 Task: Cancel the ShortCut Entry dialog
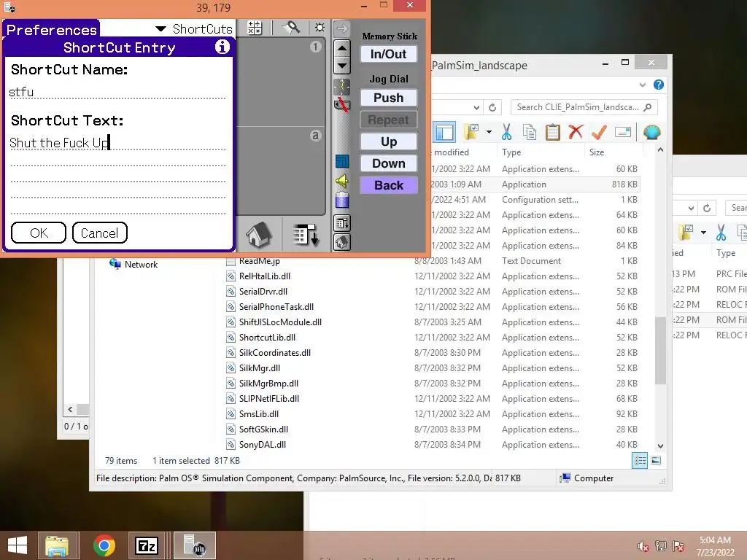click(x=99, y=233)
